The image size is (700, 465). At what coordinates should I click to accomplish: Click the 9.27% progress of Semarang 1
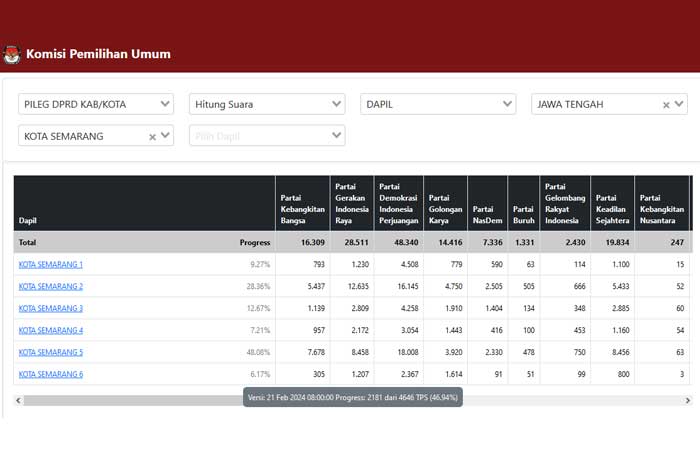(x=260, y=264)
